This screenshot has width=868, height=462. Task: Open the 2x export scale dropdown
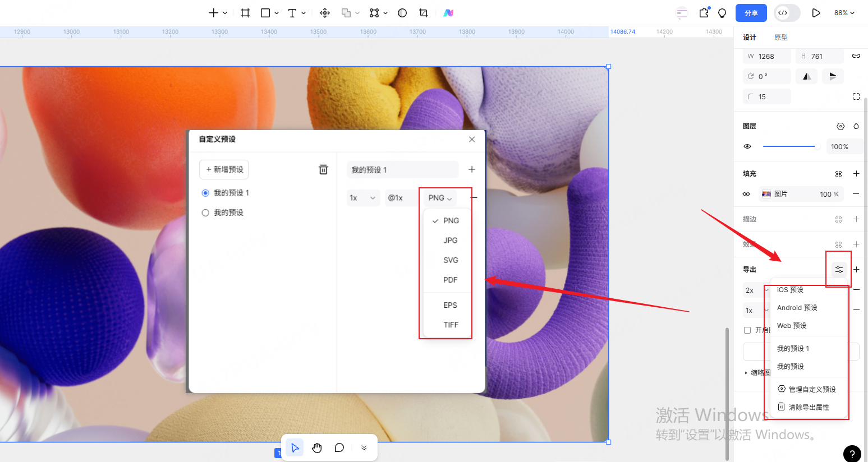[x=756, y=290]
